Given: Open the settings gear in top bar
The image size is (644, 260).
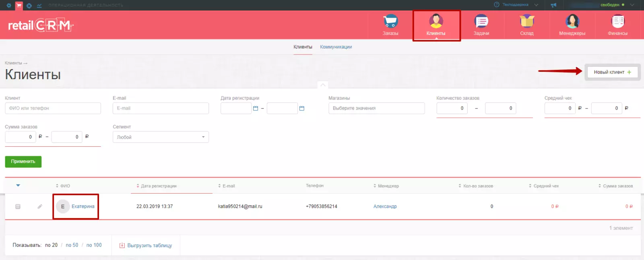Looking at the screenshot, I should [9, 6].
